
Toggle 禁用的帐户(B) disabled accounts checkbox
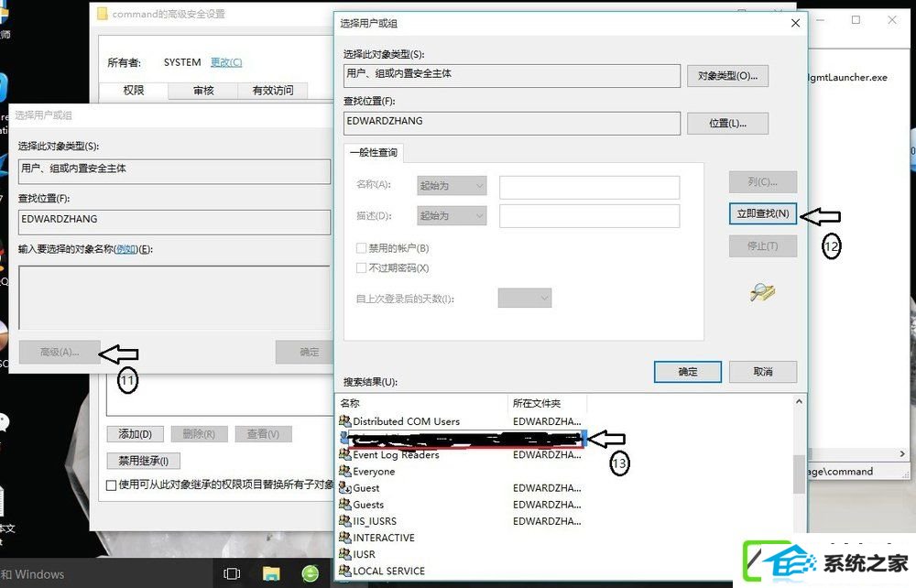pos(361,248)
